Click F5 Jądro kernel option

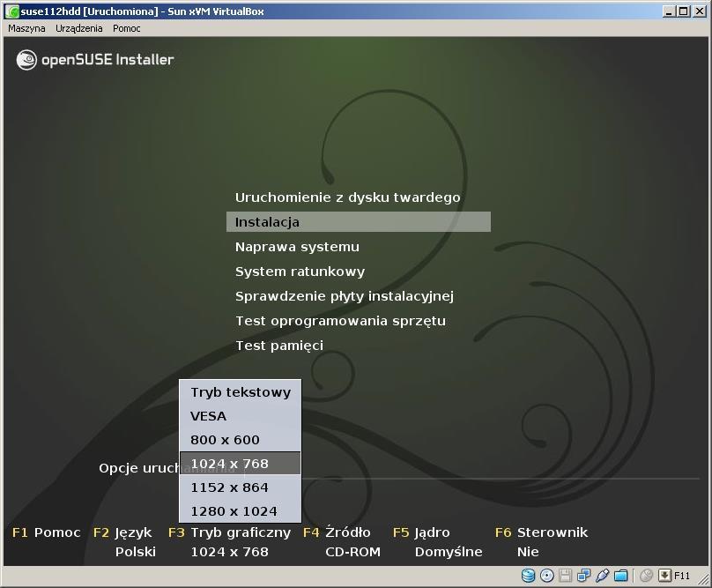(421, 532)
